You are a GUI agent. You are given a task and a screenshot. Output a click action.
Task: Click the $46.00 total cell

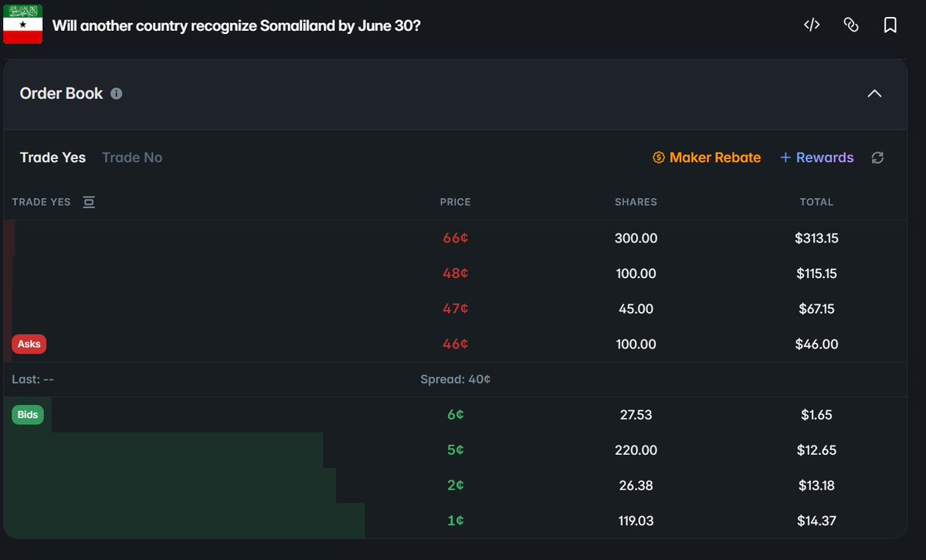pos(816,344)
